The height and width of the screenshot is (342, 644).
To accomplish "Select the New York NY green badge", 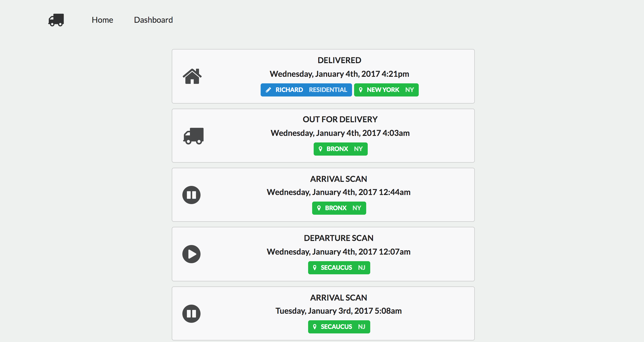I will coord(386,90).
